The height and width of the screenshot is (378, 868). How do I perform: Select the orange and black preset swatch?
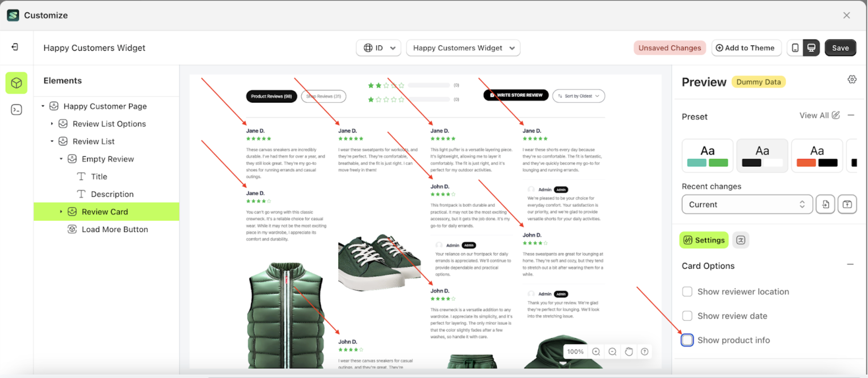tap(817, 155)
